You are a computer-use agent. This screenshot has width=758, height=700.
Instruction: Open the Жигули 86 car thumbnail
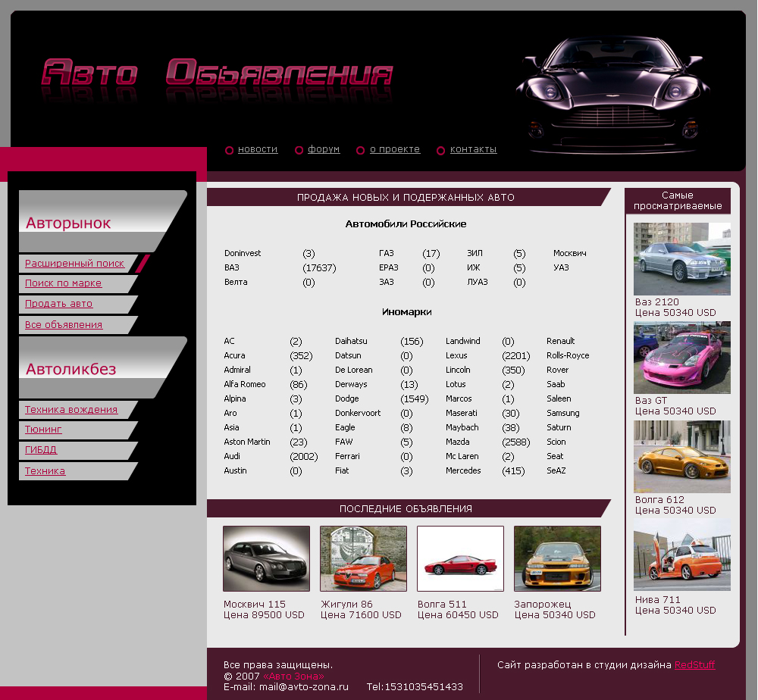364,558
